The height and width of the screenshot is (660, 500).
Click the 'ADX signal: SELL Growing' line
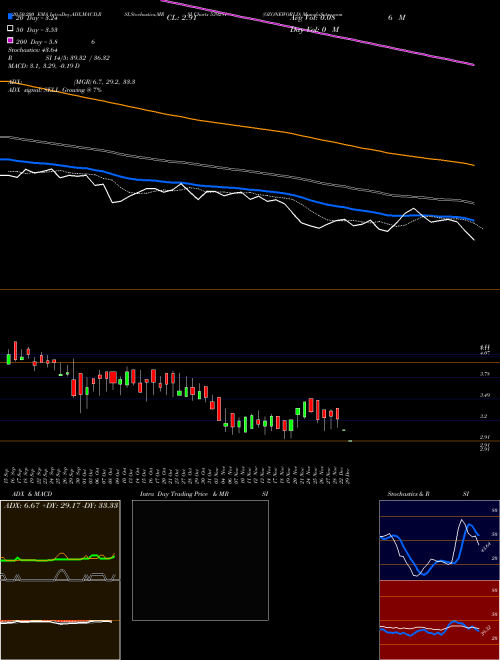[x=55, y=90]
